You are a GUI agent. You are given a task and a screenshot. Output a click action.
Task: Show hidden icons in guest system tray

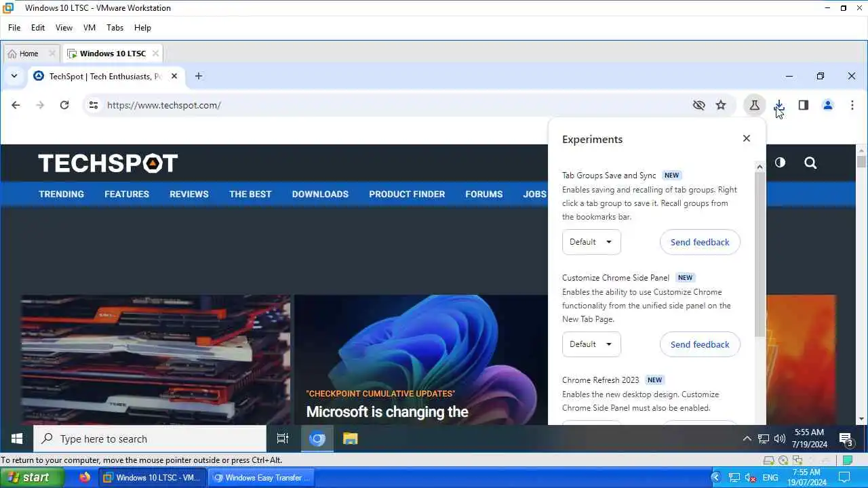click(x=747, y=439)
